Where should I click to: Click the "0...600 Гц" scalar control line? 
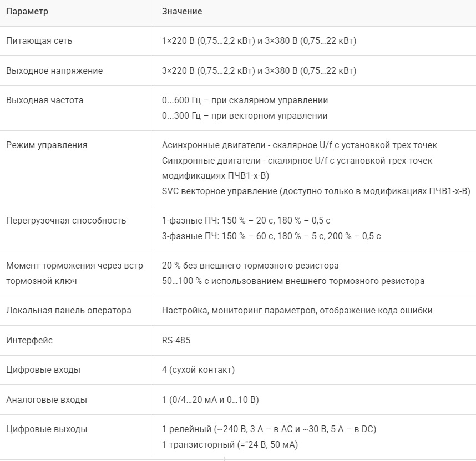[245, 100]
